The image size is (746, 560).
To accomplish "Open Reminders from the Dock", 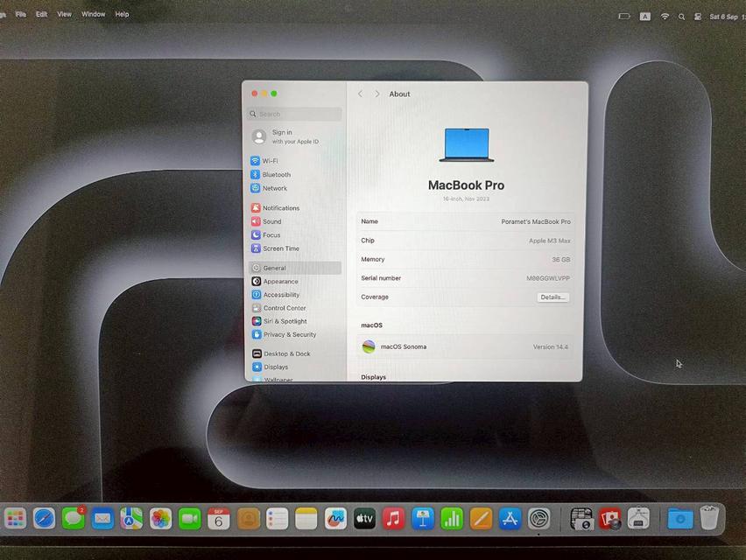I will (277, 519).
